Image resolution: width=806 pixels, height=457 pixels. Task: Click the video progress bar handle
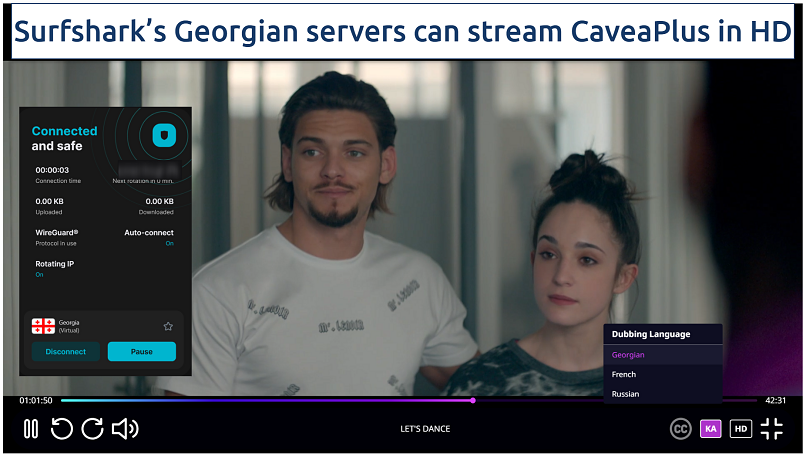pos(472,400)
